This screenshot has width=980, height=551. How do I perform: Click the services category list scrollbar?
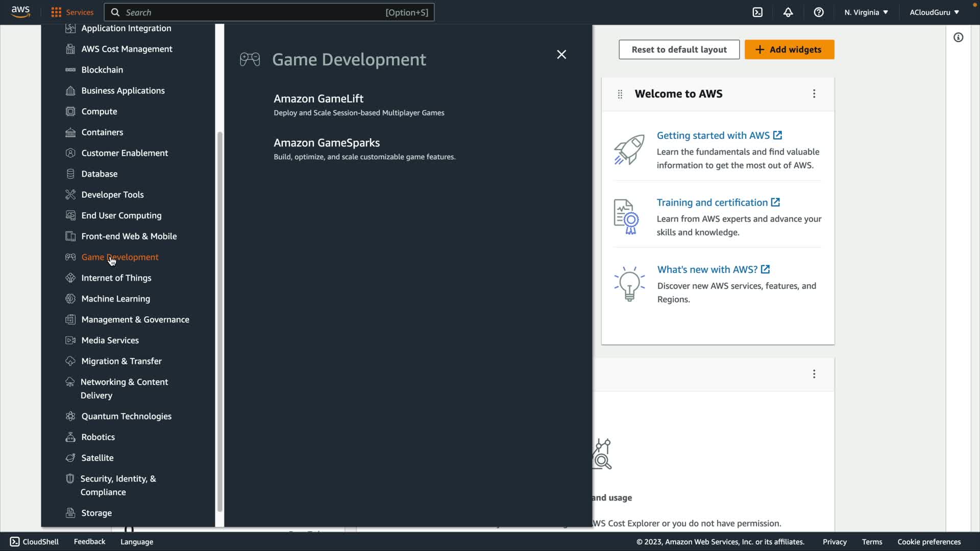220,321
